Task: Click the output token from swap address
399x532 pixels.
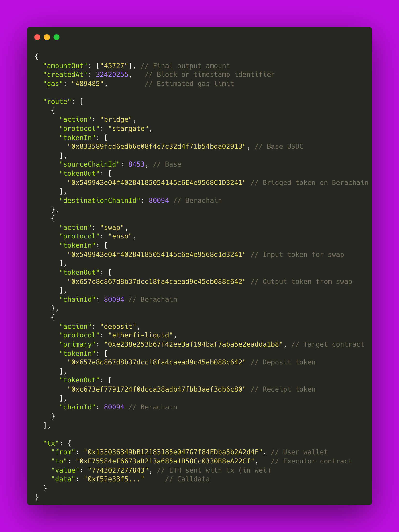Action: [157, 282]
